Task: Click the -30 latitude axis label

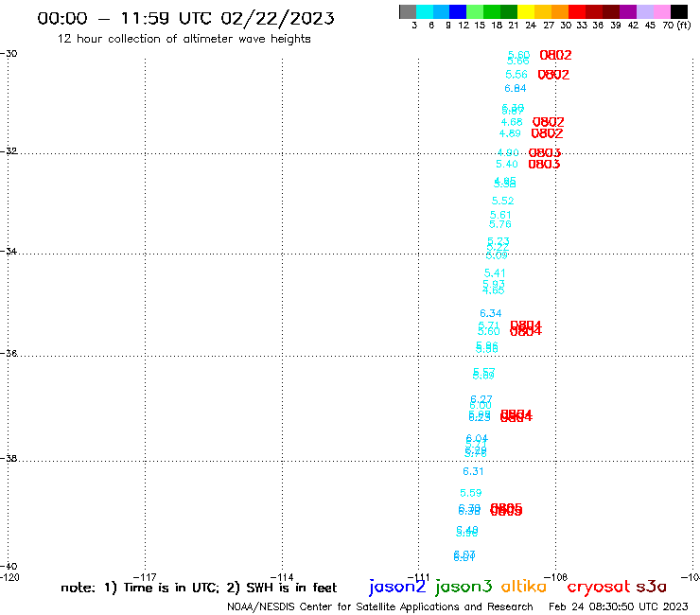Action: pos(9,54)
